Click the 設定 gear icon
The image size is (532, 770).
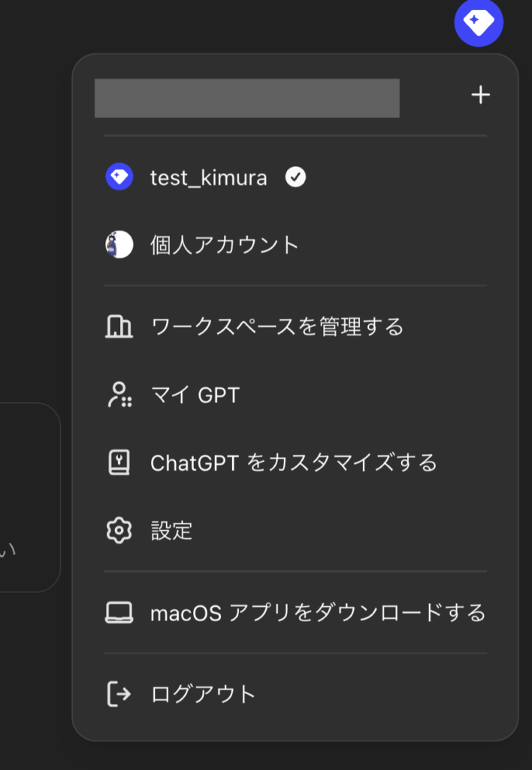coord(119,530)
